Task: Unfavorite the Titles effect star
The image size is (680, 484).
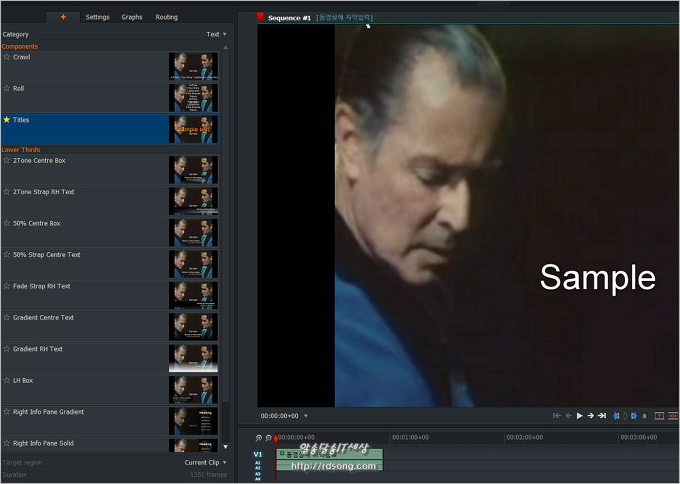Action: pos(6,119)
